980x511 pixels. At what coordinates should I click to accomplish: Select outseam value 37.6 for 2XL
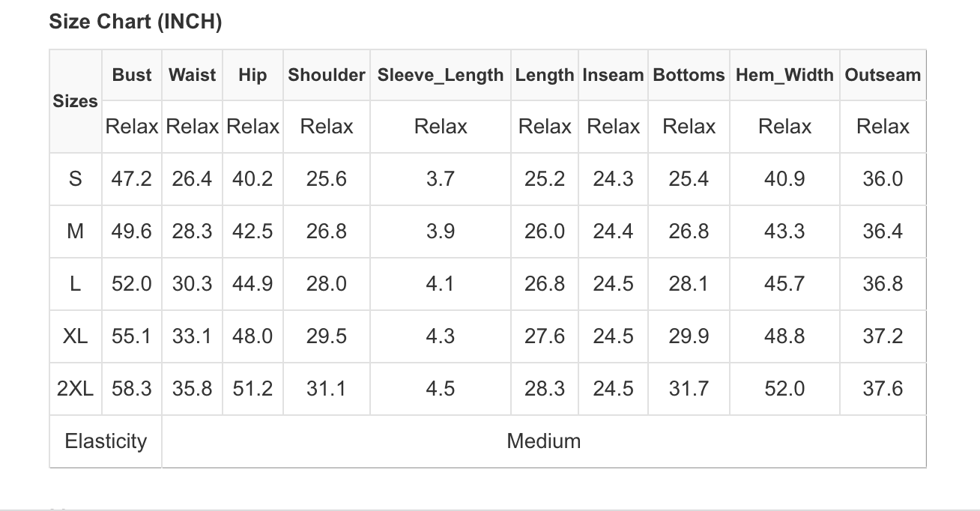(883, 389)
